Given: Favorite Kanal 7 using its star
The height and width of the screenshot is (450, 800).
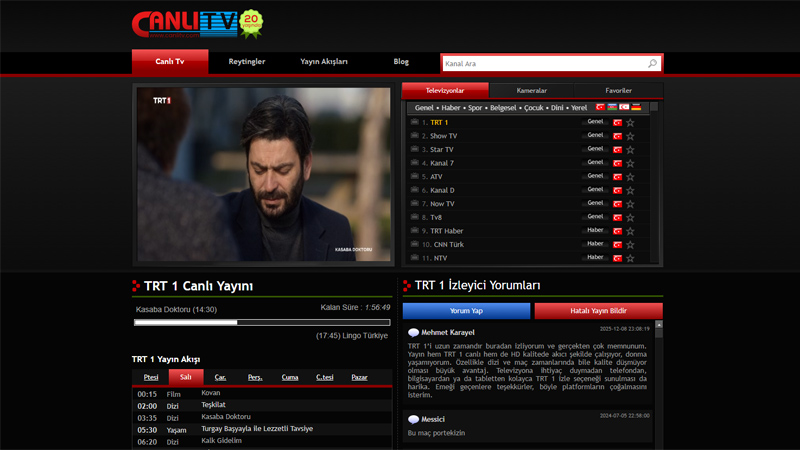Looking at the screenshot, I should point(630,163).
